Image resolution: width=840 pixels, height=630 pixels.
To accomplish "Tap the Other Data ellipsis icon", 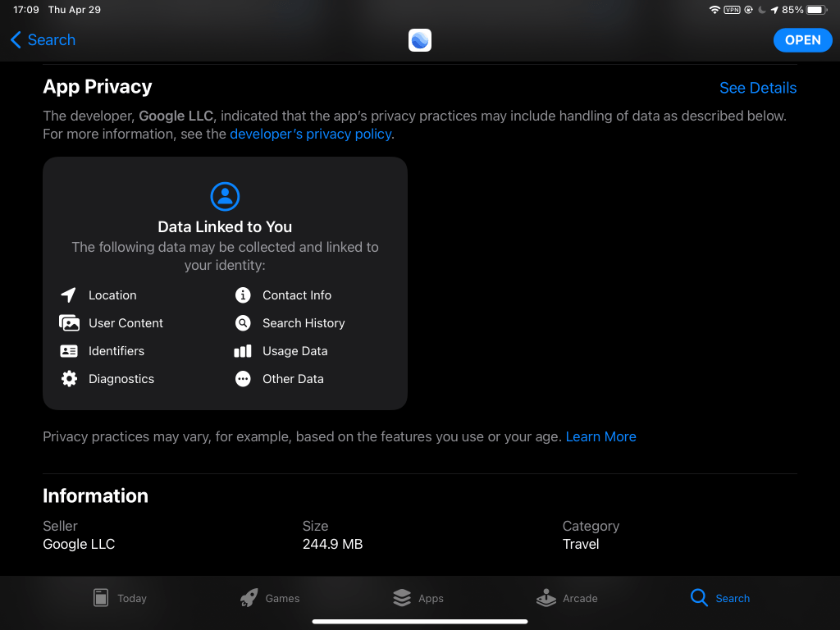I will [243, 379].
